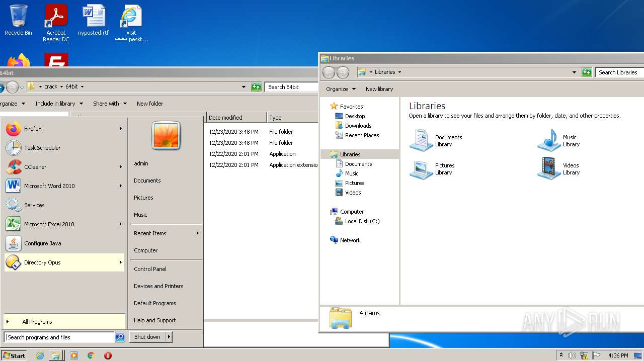Refresh the Libraries window address bar
The height and width of the screenshot is (362, 644).
pos(587,72)
